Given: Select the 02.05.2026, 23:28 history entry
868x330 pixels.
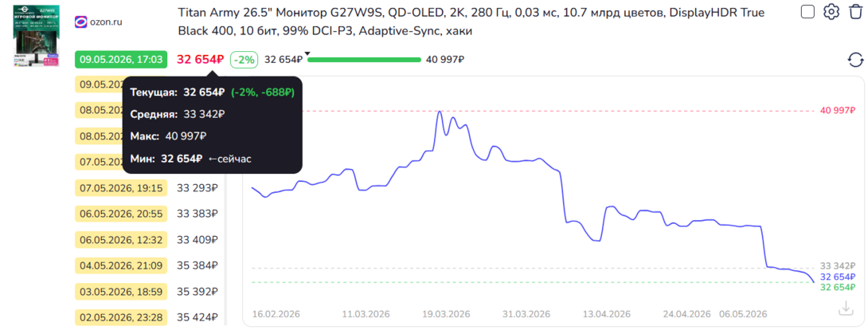Looking at the screenshot, I should point(121,317).
